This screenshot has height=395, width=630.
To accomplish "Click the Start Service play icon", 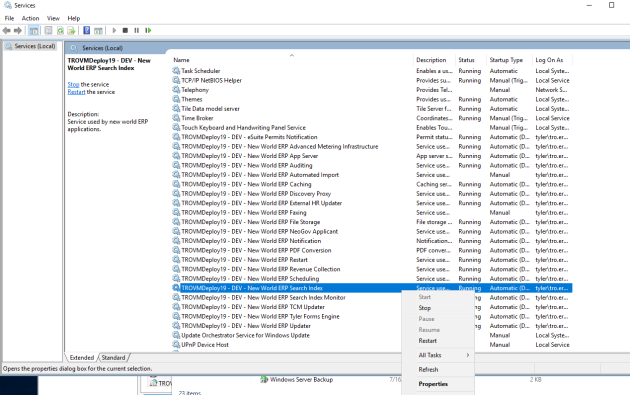I will pos(114,31).
